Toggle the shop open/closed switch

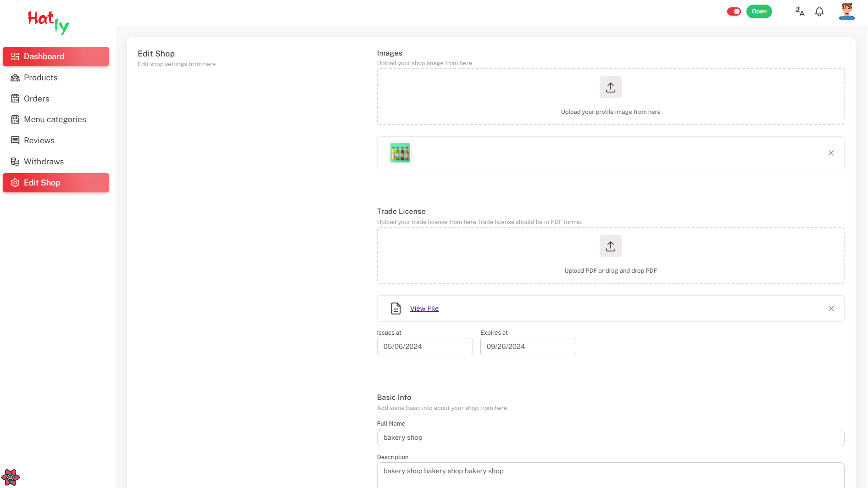pos(734,11)
